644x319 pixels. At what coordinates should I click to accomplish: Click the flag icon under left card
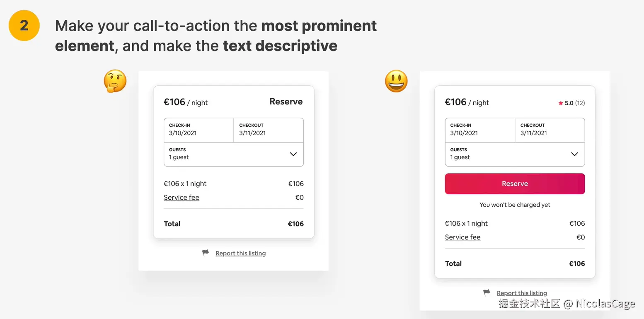click(x=206, y=253)
